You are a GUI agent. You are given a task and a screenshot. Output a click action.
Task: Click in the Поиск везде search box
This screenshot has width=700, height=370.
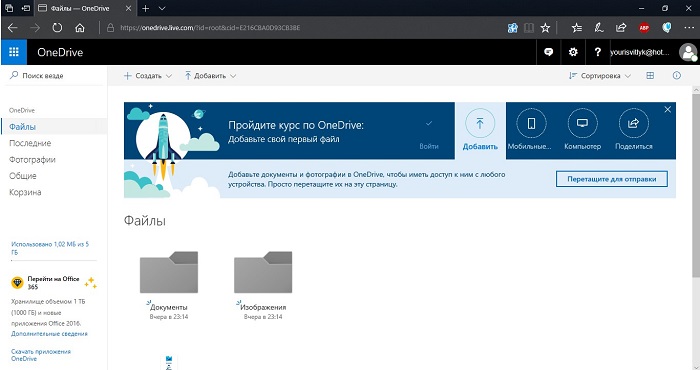click(x=54, y=76)
